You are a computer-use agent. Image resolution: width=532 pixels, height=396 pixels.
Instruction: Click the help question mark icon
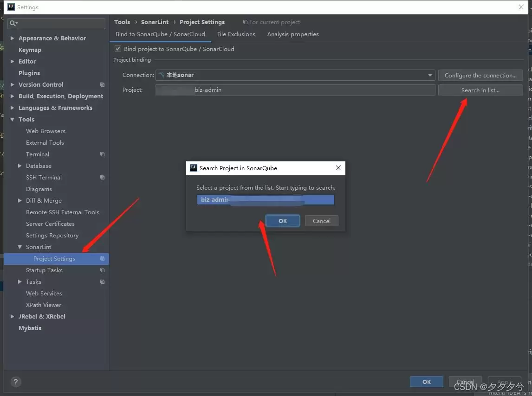(x=16, y=382)
